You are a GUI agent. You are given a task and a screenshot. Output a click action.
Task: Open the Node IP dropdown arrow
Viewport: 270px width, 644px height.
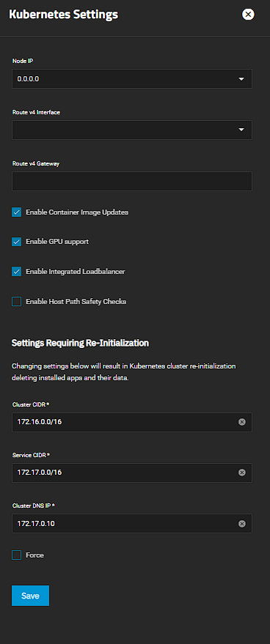point(241,79)
